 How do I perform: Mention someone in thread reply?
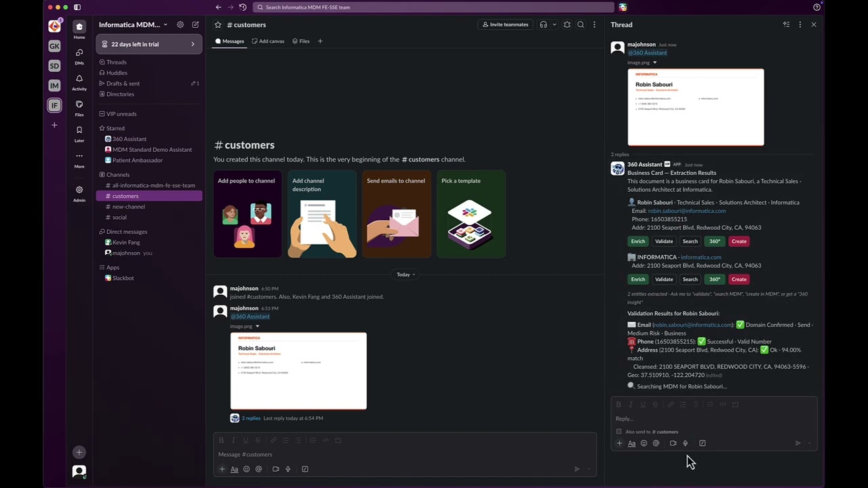click(656, 443)
